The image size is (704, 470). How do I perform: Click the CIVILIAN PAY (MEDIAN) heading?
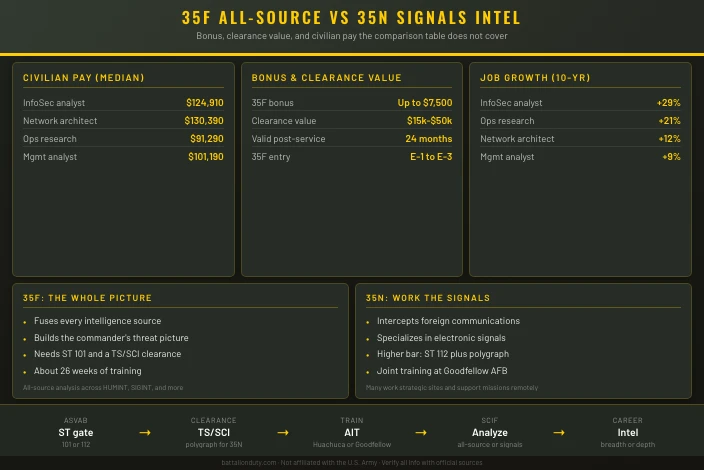point(84,78)
